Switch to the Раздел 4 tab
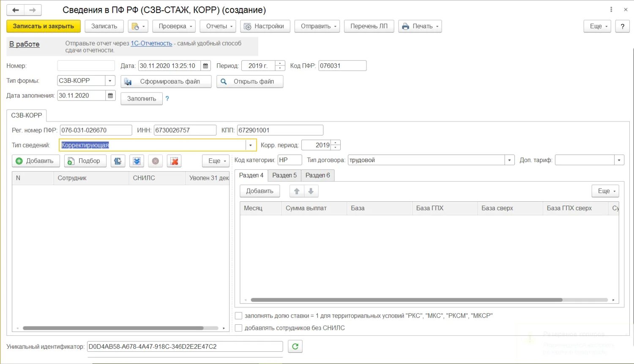 [251, 175]
